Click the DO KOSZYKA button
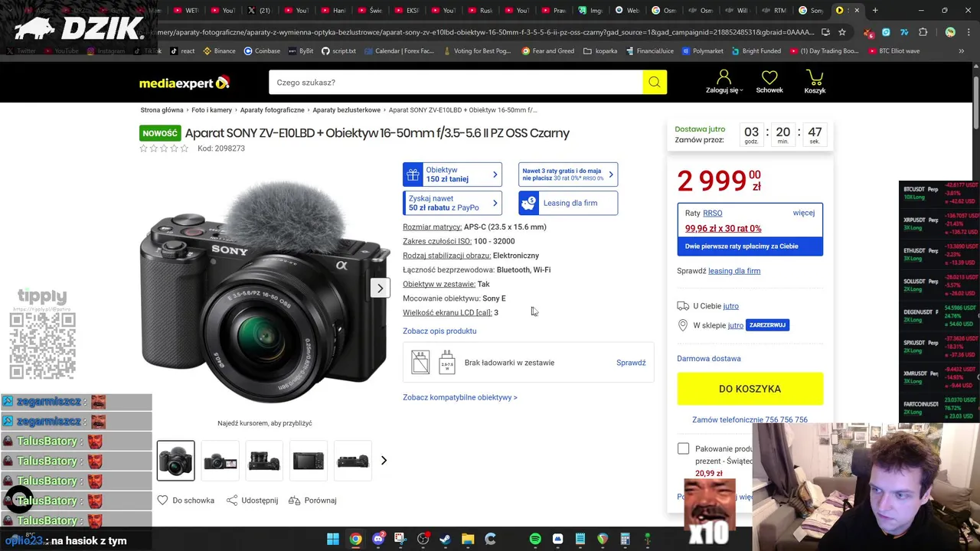Viewport: 980px width, 551px height. [750, 389]
